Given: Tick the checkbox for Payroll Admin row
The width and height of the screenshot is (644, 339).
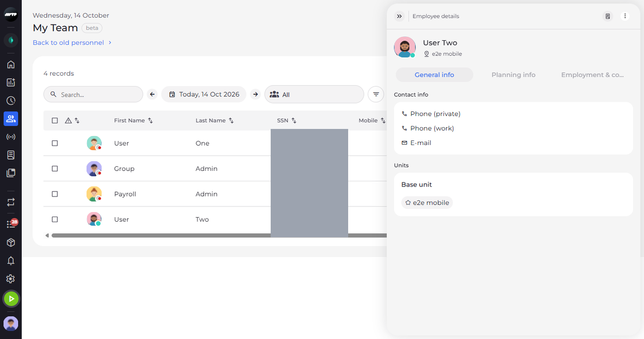Looking at the screenshot, I should pos(55,194).
